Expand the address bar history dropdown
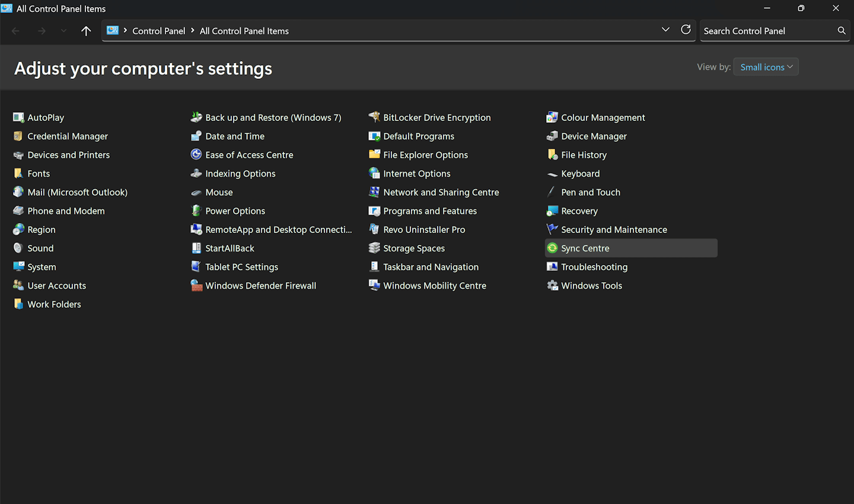The width and height of the screenshot is (854, 504). pos(665,29)
